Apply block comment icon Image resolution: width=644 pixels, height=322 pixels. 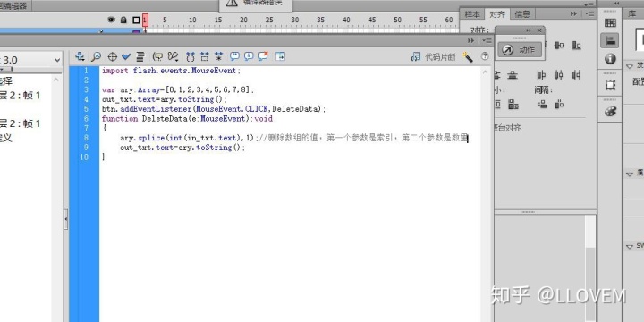[x=234, y=56]
